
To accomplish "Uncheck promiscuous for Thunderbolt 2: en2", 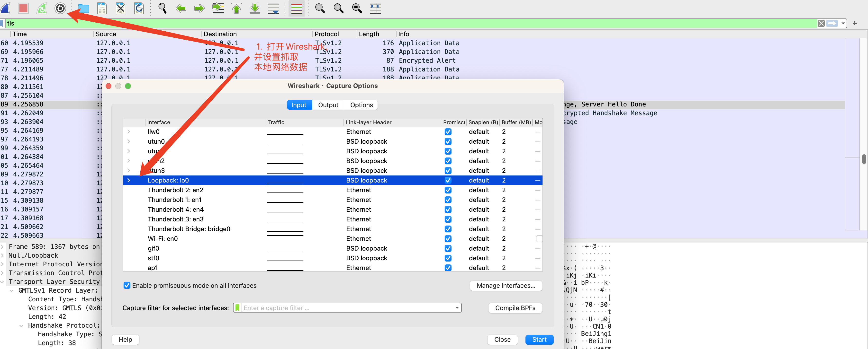I will [448, 190].
